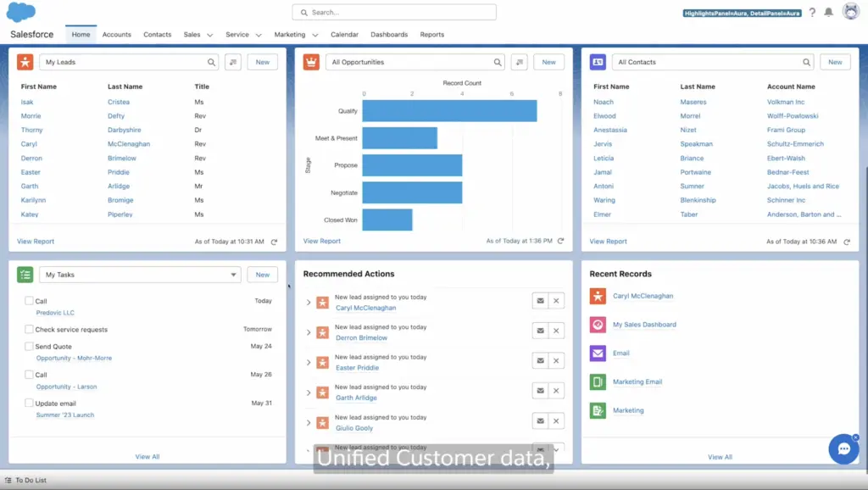This screenshot has height=490, width=868.
Task: Click the global Search field
Action: (394, 12)
